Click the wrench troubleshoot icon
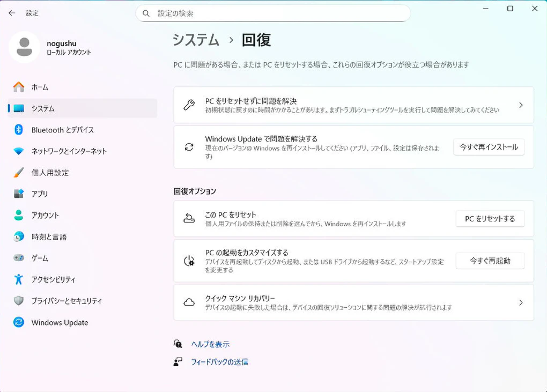This screenshot has width=547, height=392. (x=189, y=105)
